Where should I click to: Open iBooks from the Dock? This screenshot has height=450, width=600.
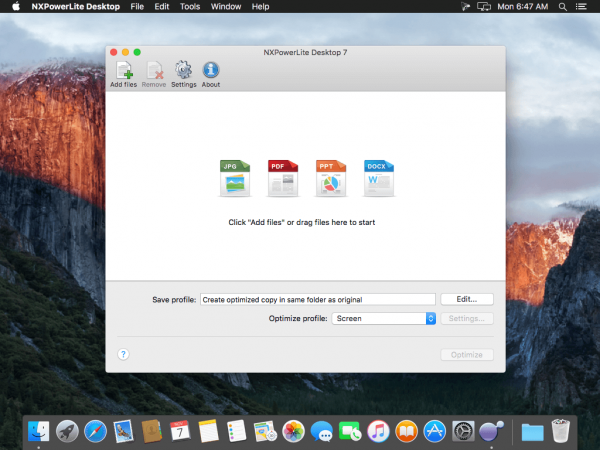click(406, 431)
